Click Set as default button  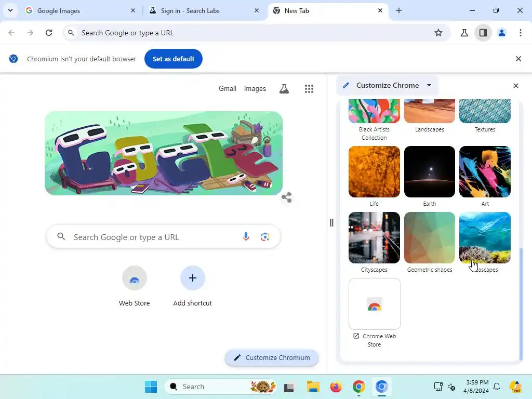174,59
